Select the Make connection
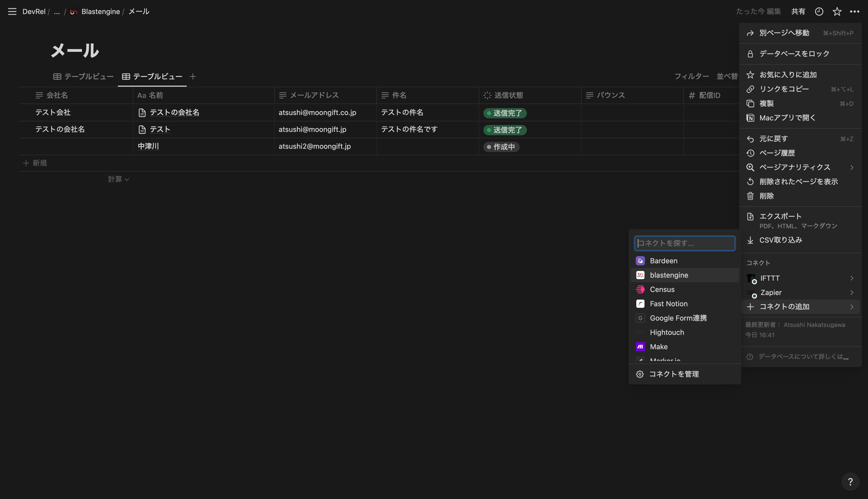The width and height of the screenshot is (868, 499). pos(659,347)
